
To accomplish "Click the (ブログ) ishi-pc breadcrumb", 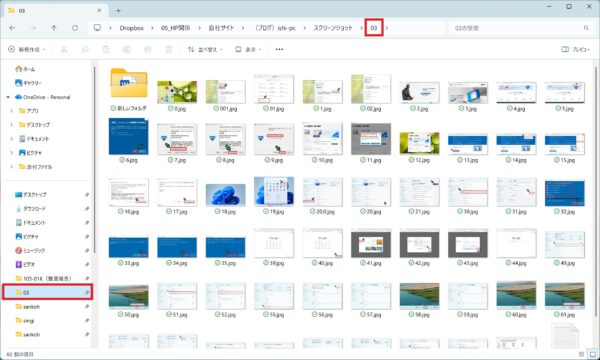I will 276,28.
